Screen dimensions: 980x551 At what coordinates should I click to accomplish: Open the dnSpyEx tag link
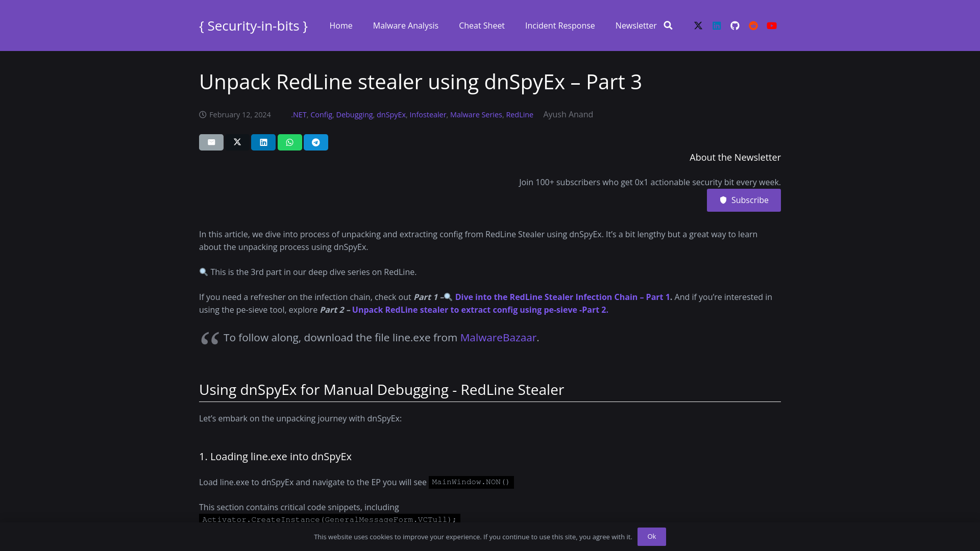pyautogui.click(x=391, y=115)
